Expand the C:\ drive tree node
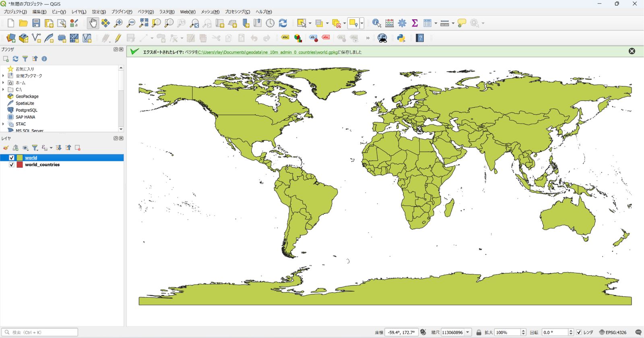Screen dimensions: 644x338 (x=3, y=89)
